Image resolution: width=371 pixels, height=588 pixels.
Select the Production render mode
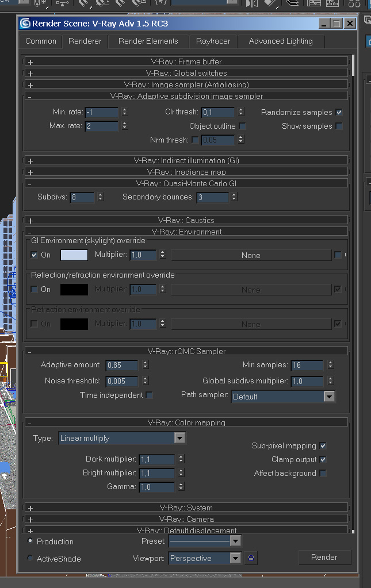pyautogui.click(x=30, y=541)
